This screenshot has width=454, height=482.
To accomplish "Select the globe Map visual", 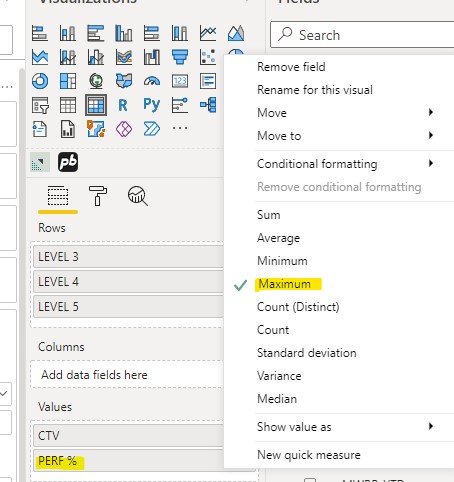I will 96,81.
